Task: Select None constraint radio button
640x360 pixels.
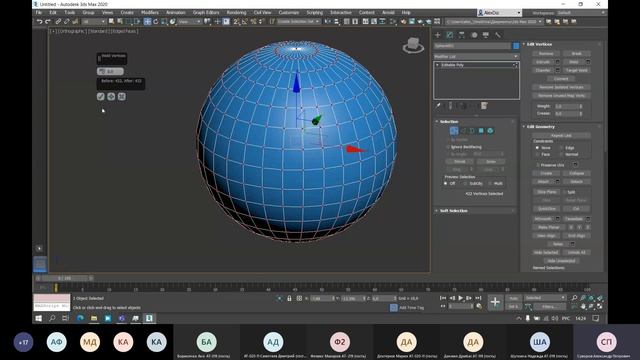Action: point(537,148)
